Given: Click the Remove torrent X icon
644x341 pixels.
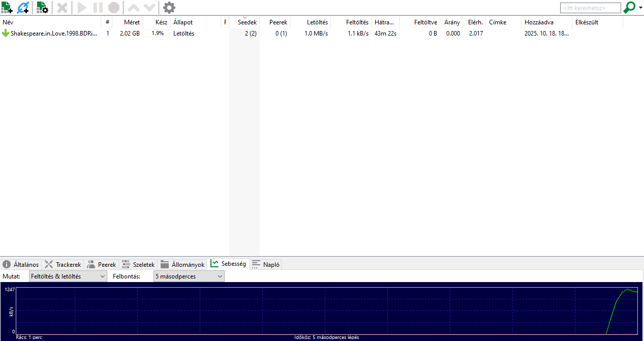Looking at the screenshot, I should coord(62,8).
